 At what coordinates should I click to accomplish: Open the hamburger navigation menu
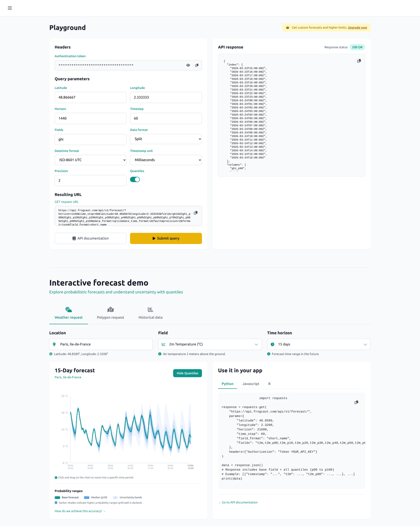coord(10,8)
